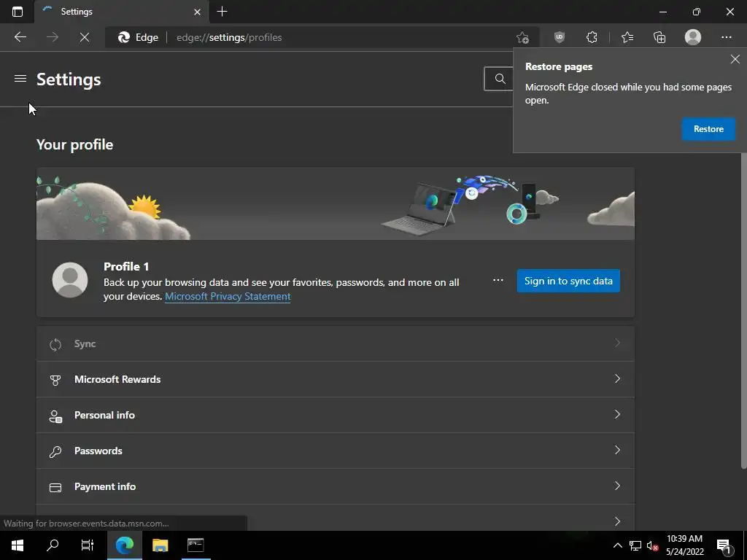Click the network tray icon
The height and width of the screenshot is (560, 747).
(x=635, y=545)
